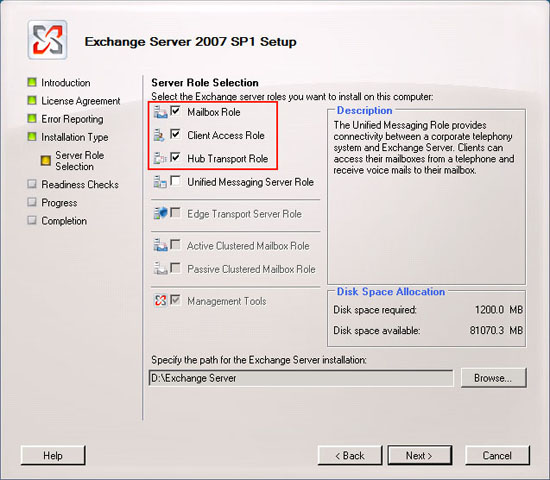
Task: Disable the Hub Transport Role checkbox
Action: 175,157
